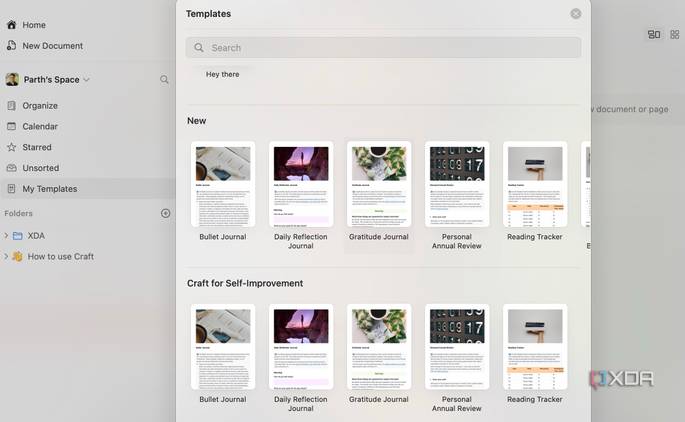
Task: Go to Home
Action: (x=34, y=25)
